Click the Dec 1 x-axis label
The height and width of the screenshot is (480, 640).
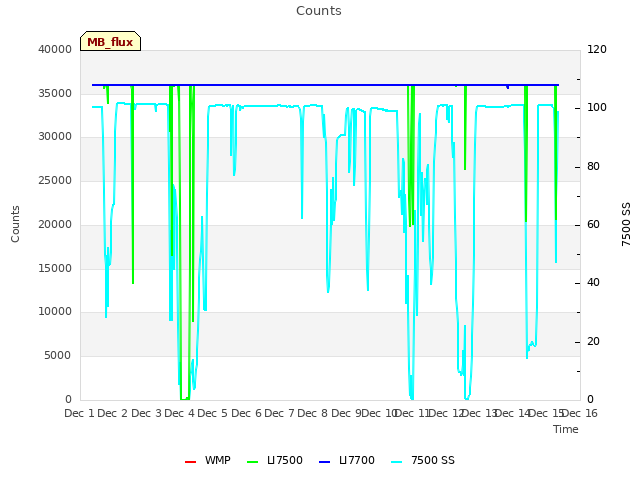79,413
